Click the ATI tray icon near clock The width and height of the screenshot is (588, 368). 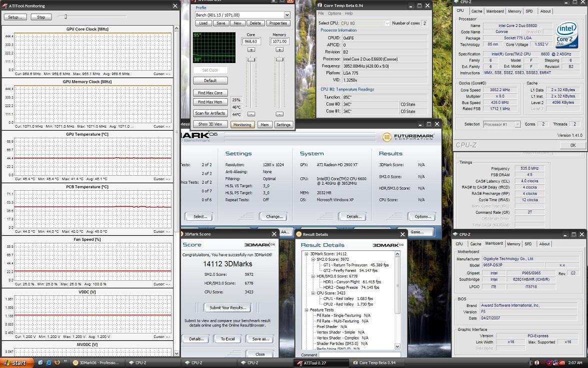pyautogui.click(x=562, y=362)
